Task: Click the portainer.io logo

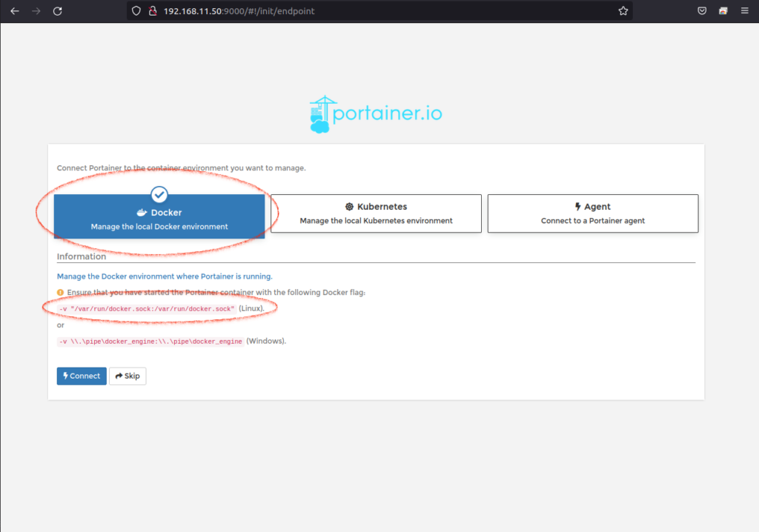Action: [376, 114]
